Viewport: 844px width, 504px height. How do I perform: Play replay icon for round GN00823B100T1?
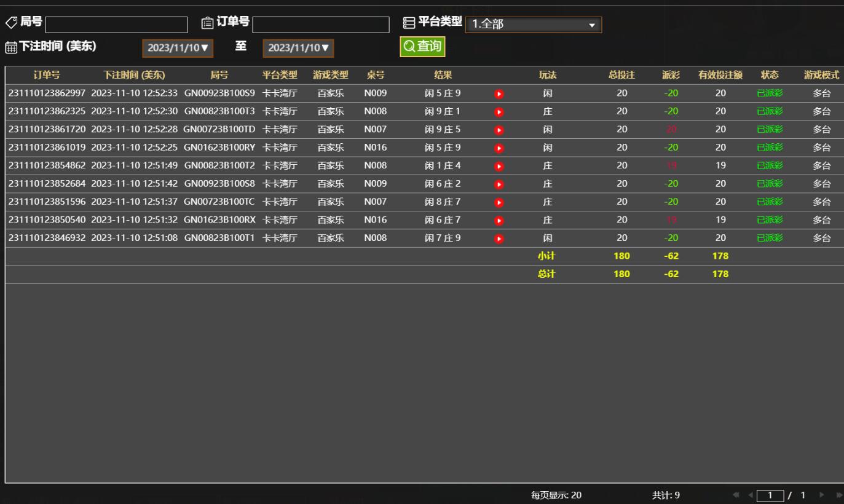(499, 238)
